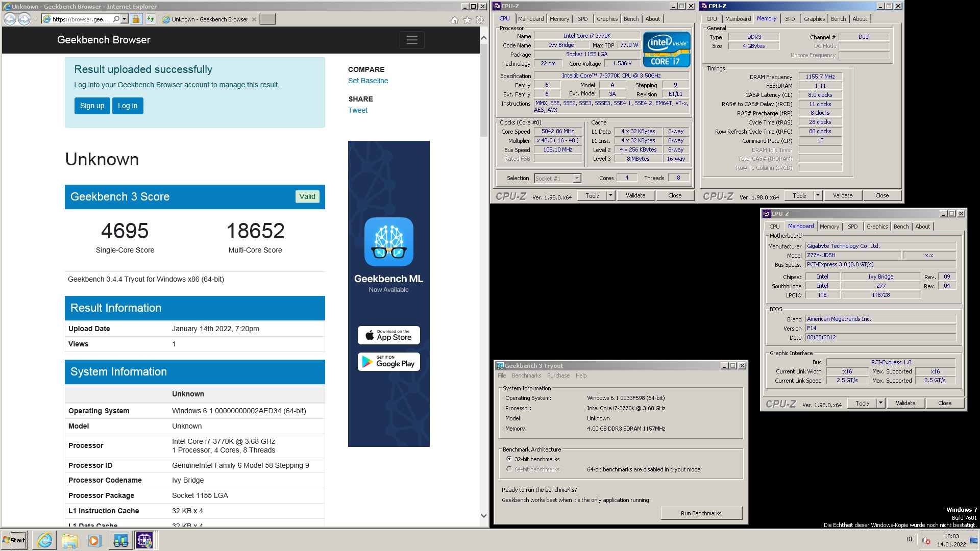Image resolution: width=980 pixels, height=551 pixels.
Task: Go to IE home page icon
Action: coord(455,20)
